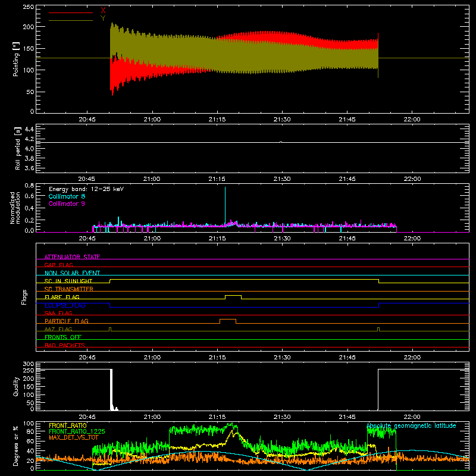Click the '21:15' tick under Quality plot
The height and width of the screenshot is (476, 476).
click(x=217, y=417)
